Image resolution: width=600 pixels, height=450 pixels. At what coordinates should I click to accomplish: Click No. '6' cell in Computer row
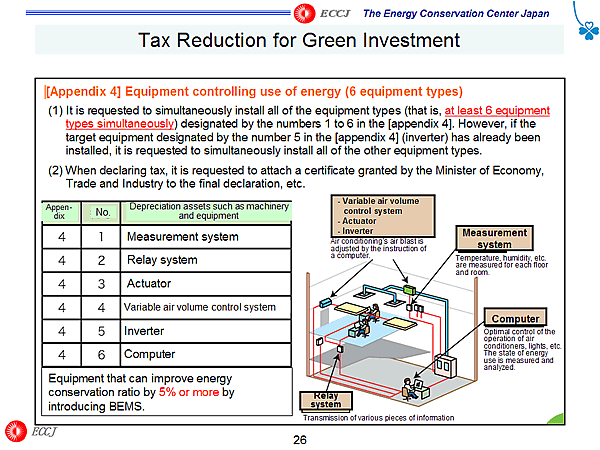(101, 355)
